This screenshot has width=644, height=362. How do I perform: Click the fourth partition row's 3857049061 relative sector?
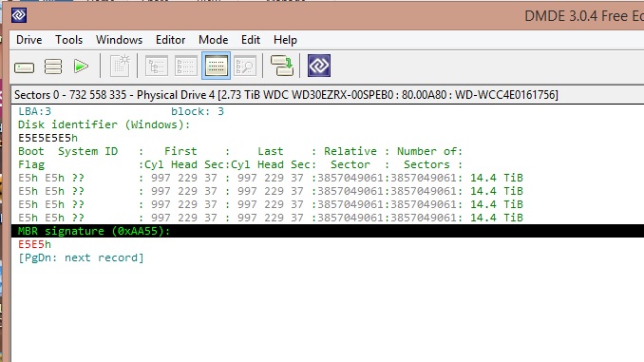click(350, 218)
